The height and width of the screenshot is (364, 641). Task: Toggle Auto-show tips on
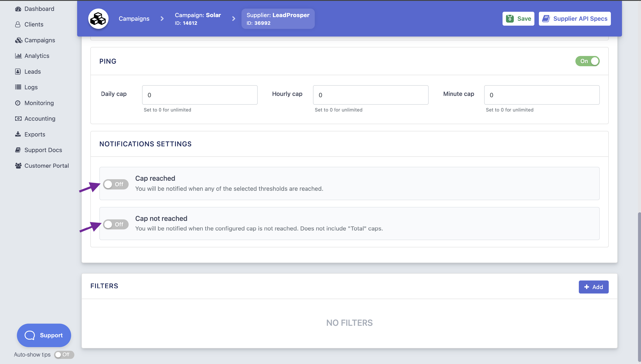[x=64, y=355]
